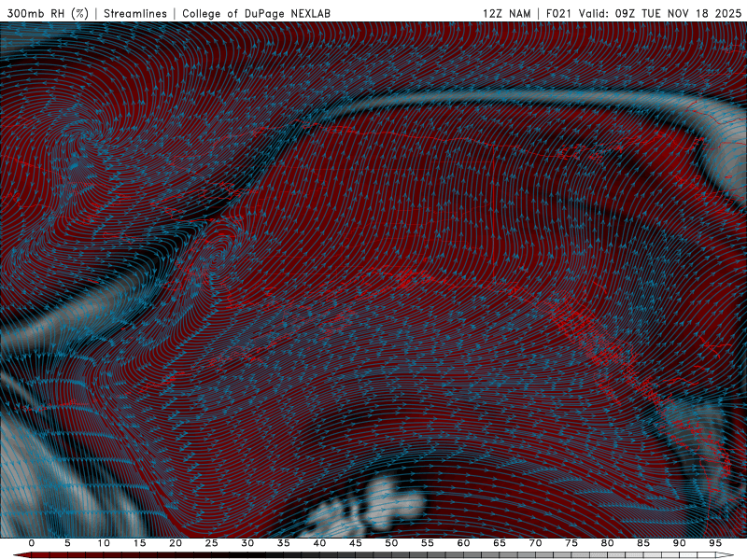Click the "55" legend number

pos(428,543)
